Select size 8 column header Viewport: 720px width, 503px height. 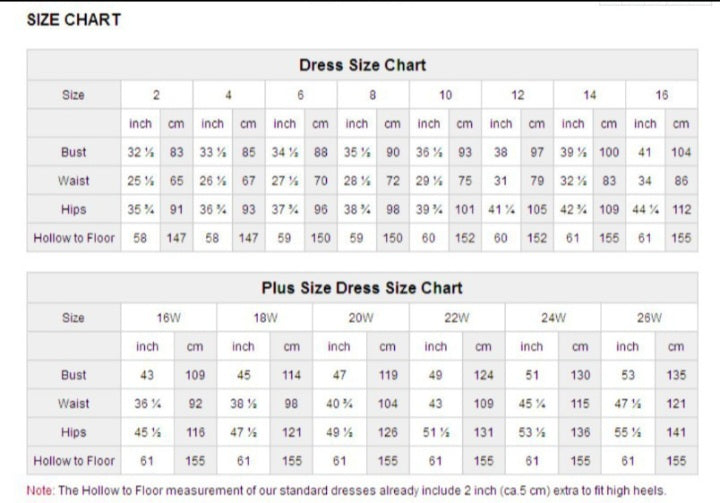click(x=372, y=95)
